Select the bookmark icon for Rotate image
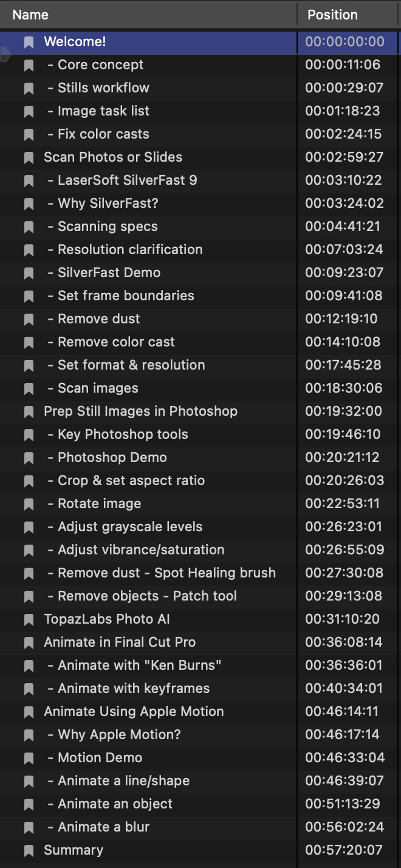401x868 pixels. pyautogui.click(x=29, y=505)
